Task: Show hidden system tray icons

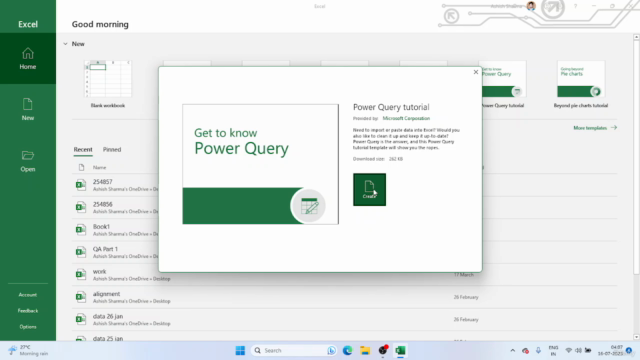Action: (x=513, y=350)
